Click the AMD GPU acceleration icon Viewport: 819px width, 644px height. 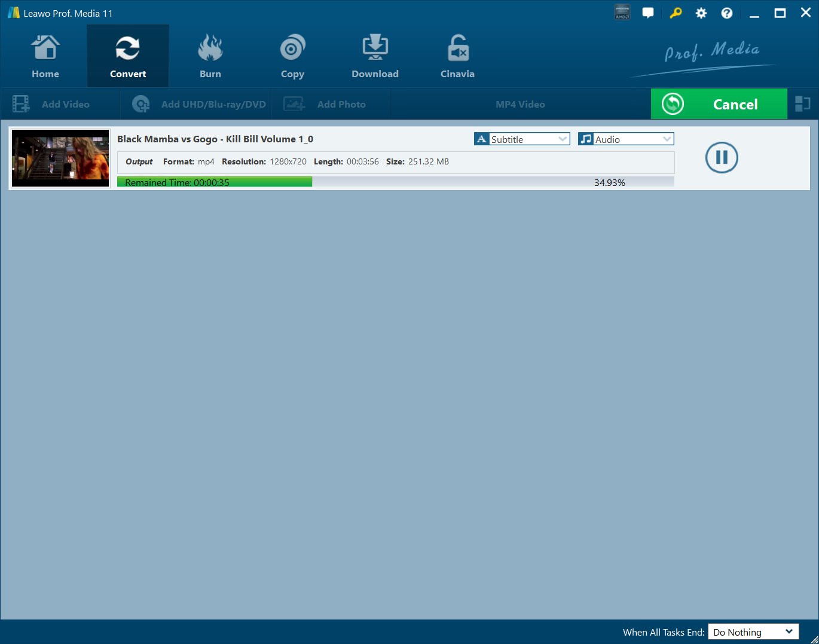pos(622,13)
